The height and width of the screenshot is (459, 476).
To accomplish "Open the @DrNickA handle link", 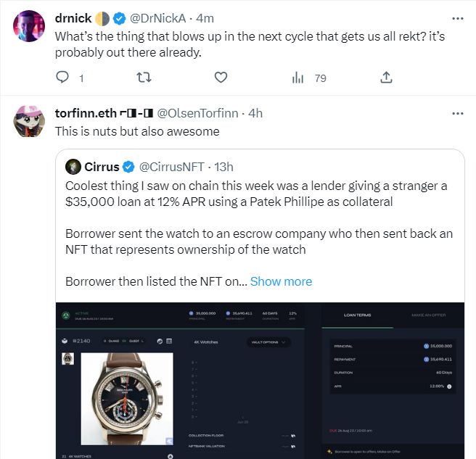I will (167, 17).
